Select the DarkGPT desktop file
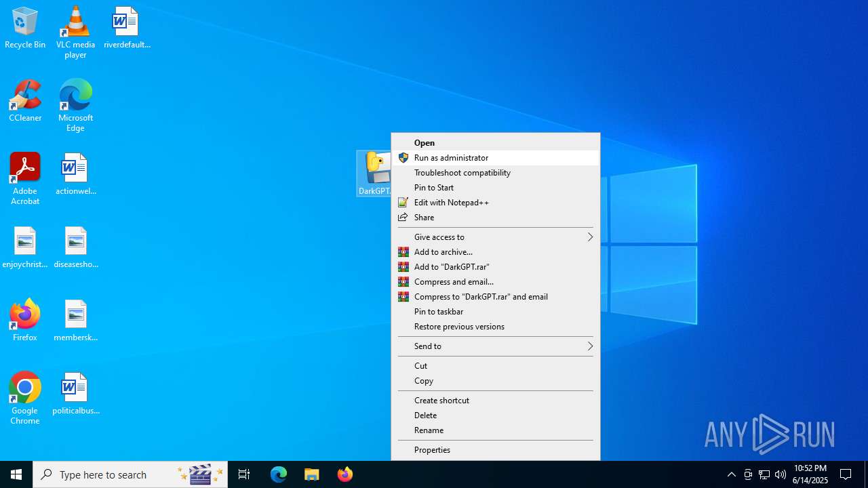The width and height of the screenshot is (868, 488). coord(374,174)
